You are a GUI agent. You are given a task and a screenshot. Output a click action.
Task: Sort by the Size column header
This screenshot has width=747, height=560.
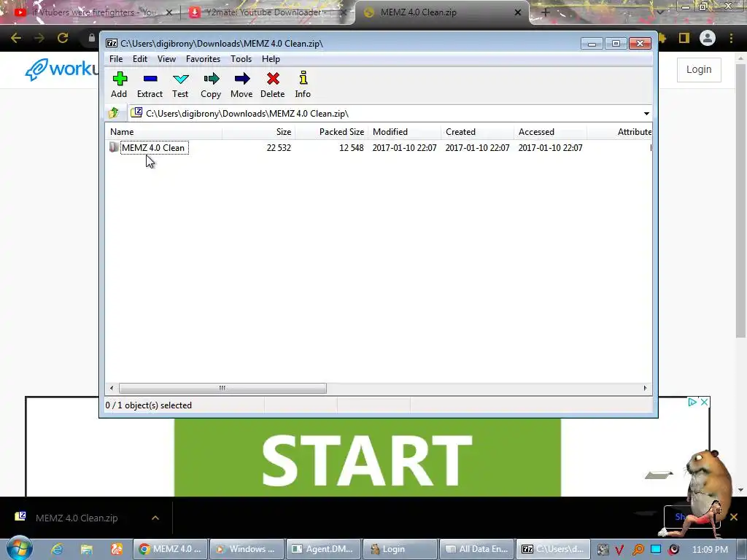(x=258, y=132)
